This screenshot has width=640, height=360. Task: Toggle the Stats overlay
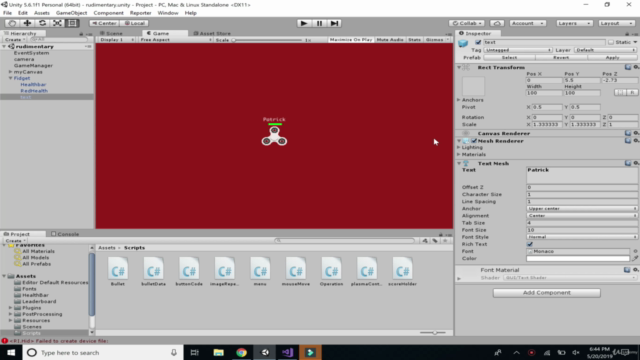point(414,40)
